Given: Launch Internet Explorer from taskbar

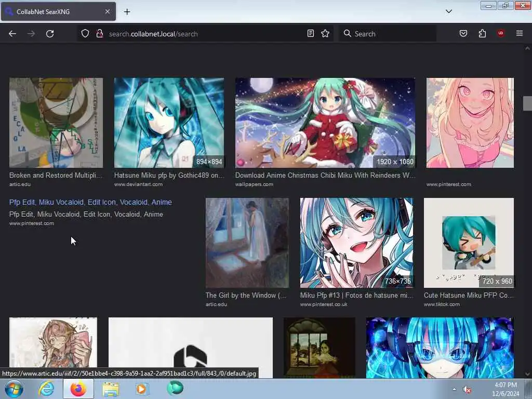Looking at the screenshot, I should [46, 389].
